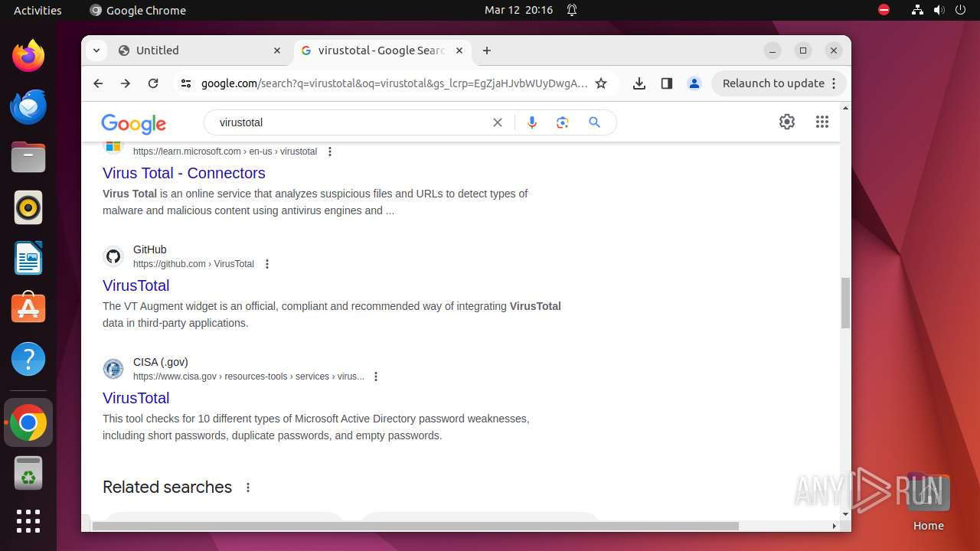Open Home folder desktop icon
This screenshot has width=980, height=551.
(x=928, y=503)
